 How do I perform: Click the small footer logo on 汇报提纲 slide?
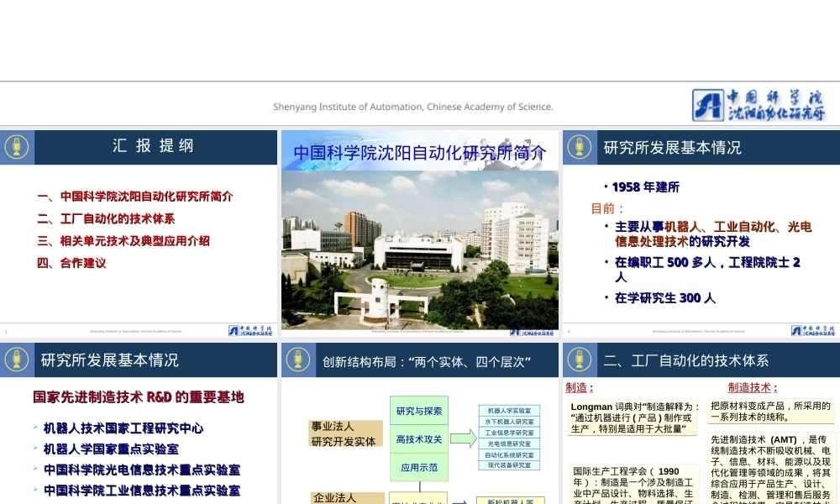coord(250,330)
